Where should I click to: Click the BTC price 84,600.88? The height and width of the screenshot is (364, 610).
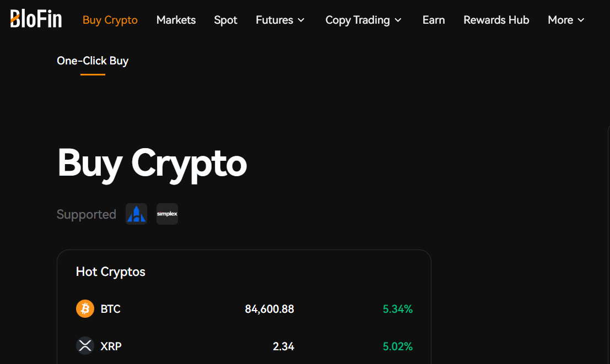click(269, 309)
